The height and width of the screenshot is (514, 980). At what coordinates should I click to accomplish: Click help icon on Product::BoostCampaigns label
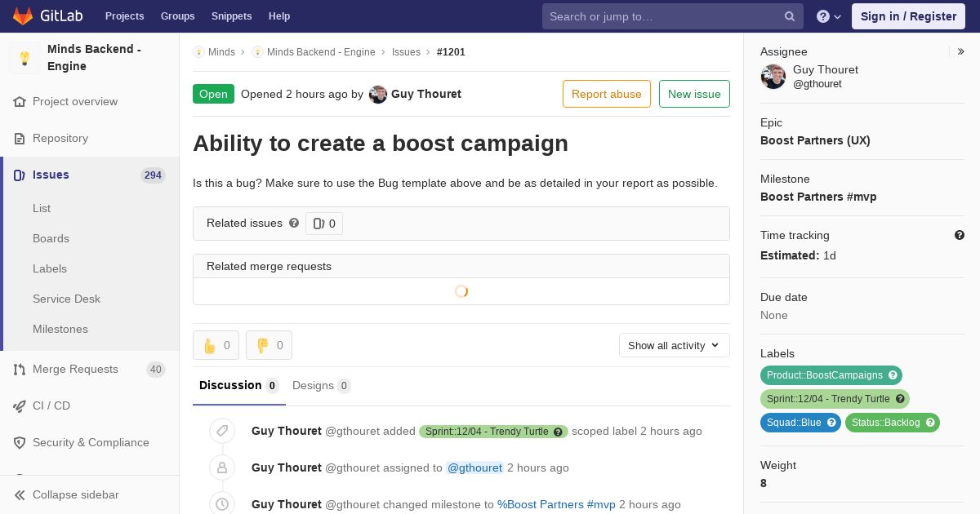(x=893, y=375)
